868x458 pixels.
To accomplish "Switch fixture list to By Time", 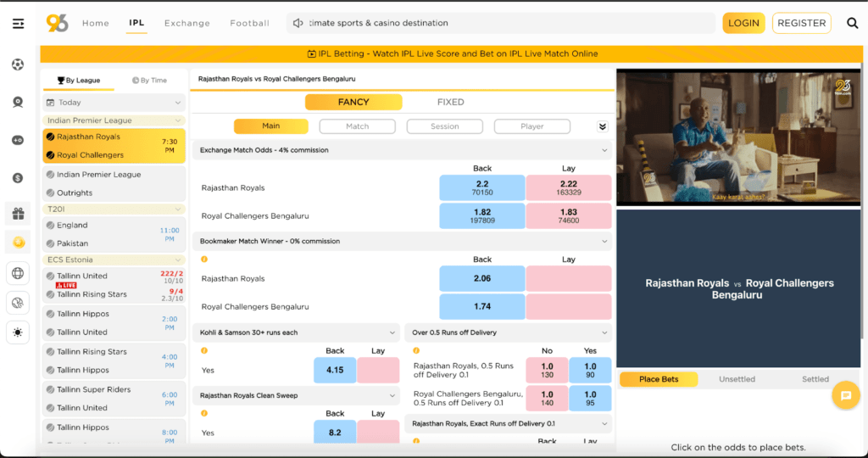I will tap(150, 81).
